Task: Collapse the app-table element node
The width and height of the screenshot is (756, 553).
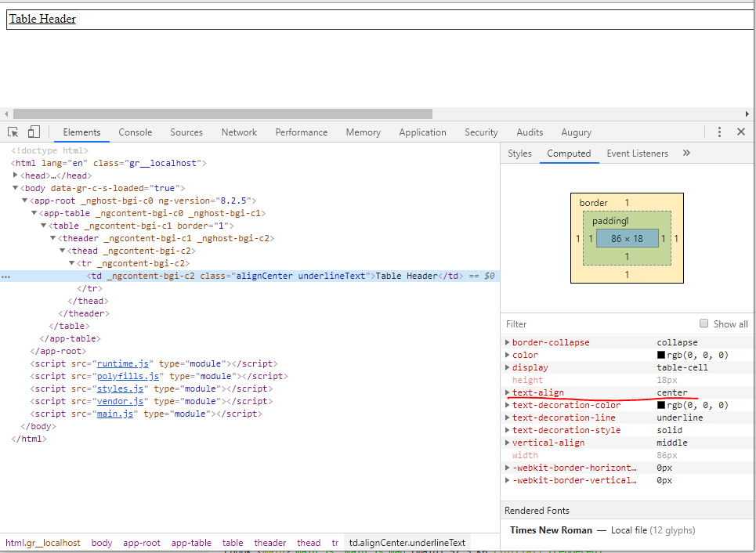Action: coord(34,212)
